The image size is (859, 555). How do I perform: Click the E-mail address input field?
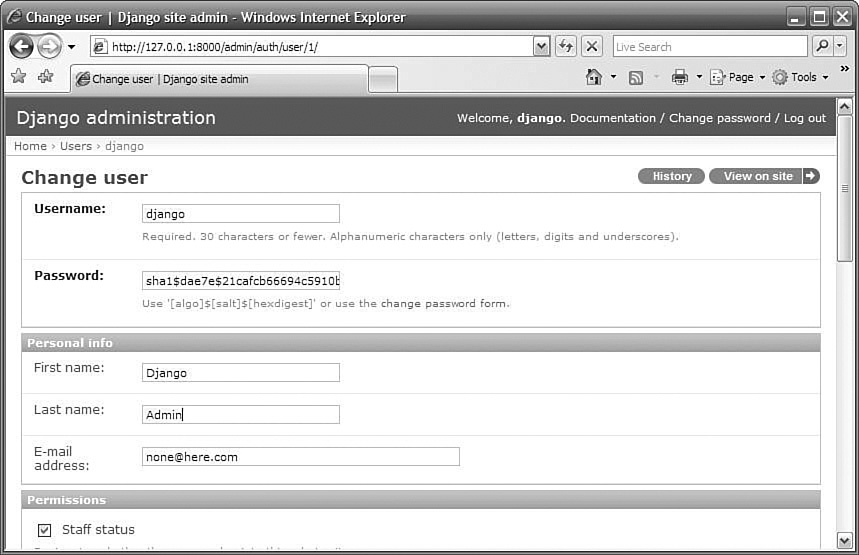(301, 456)
